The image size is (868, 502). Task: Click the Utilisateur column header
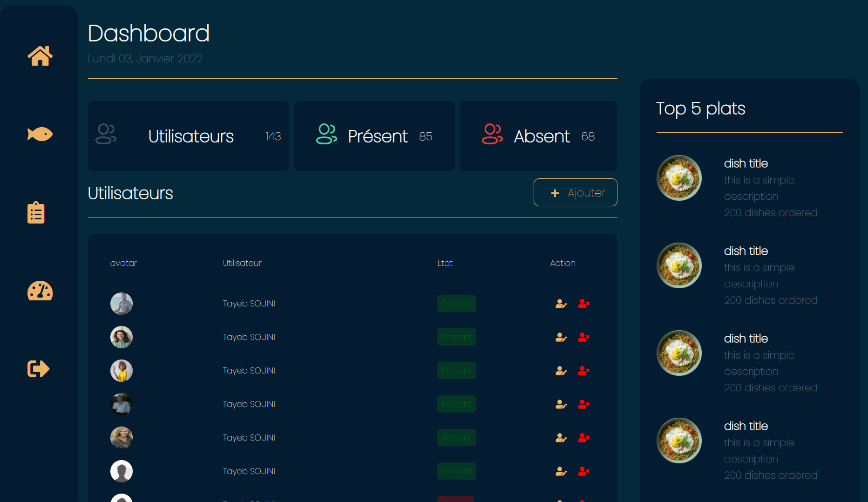(x=242, y=263)
